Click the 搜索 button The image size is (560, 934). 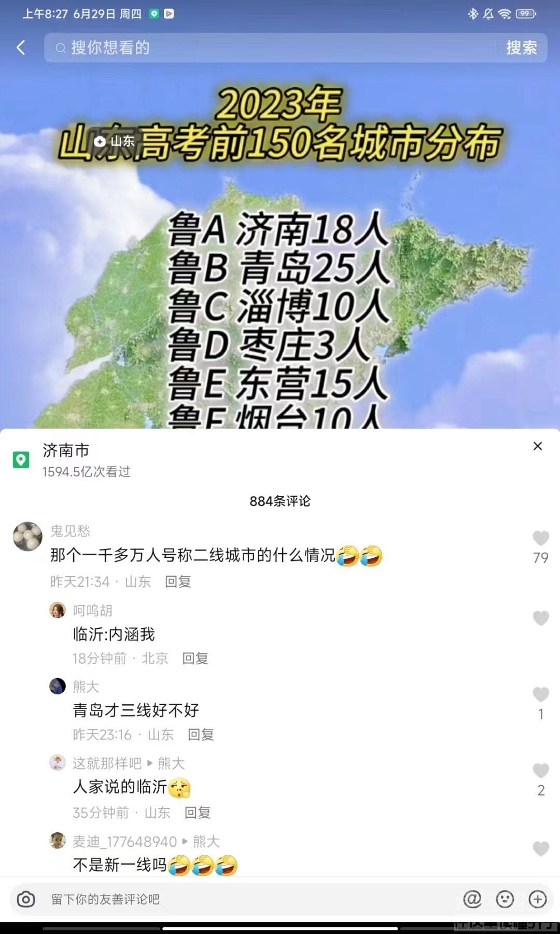[x=522, y=48]
